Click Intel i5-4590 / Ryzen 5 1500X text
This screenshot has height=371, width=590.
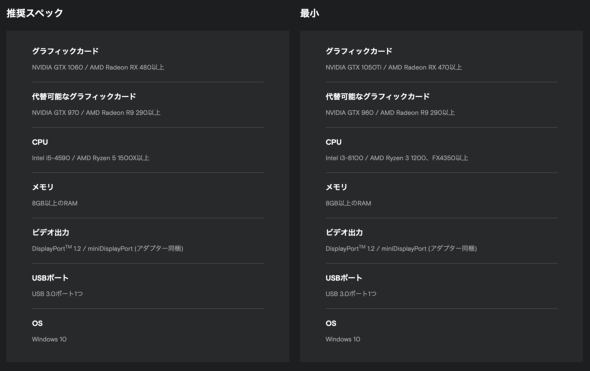tap(90, 158)
